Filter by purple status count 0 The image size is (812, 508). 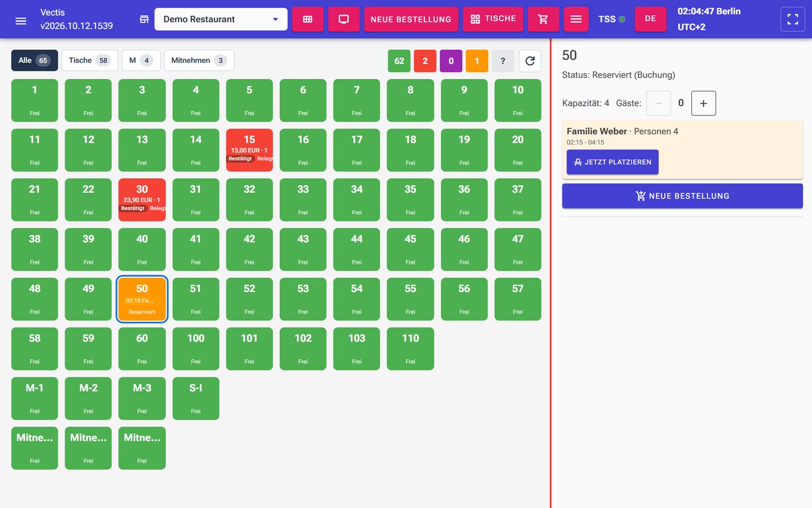tap(451, 61)
